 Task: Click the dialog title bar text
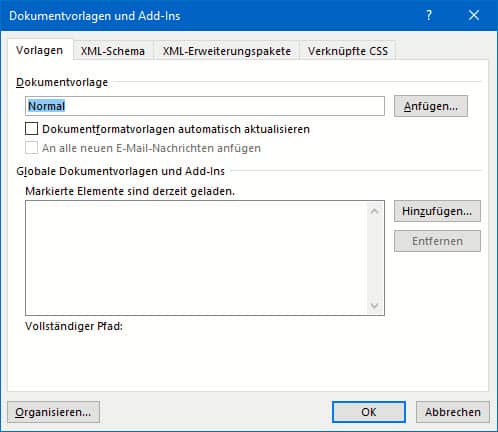(95, 16)
